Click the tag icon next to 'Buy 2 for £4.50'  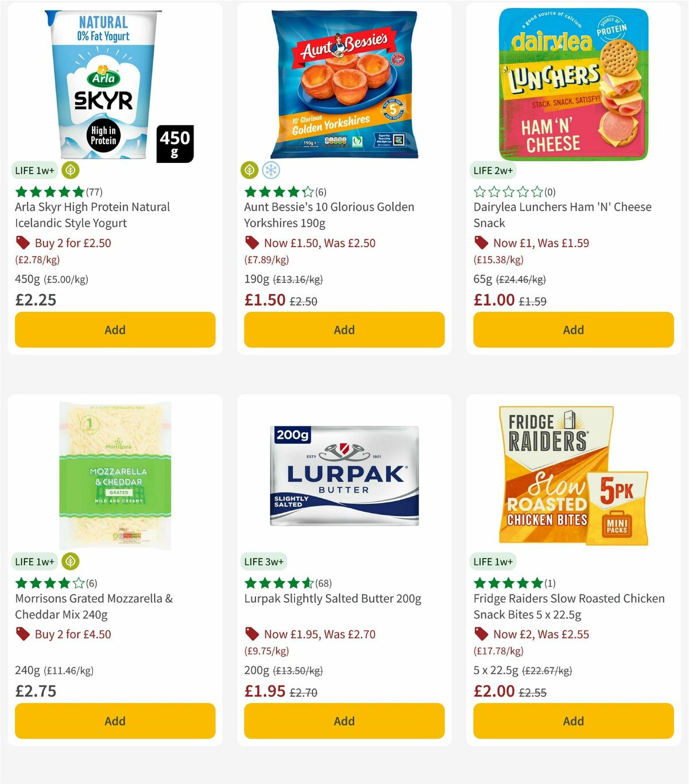point(23,634)
